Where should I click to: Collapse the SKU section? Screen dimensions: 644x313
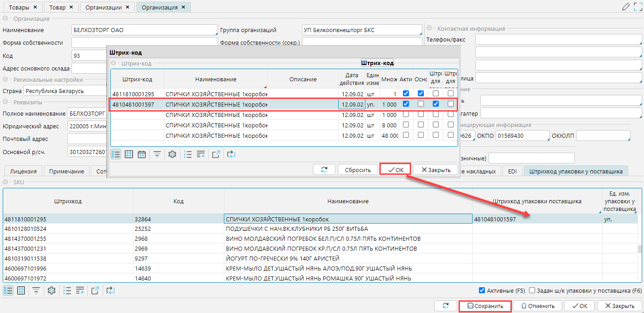tap(6, 182)
